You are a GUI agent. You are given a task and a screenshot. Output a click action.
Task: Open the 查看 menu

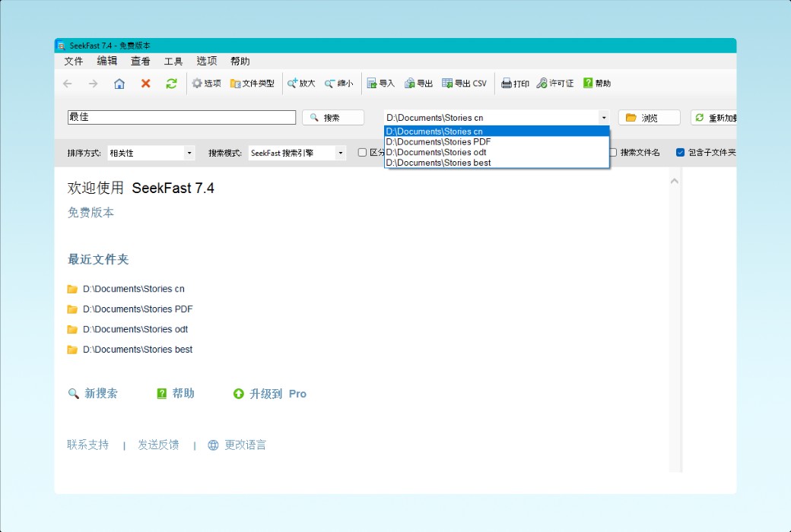coord(140,61)
